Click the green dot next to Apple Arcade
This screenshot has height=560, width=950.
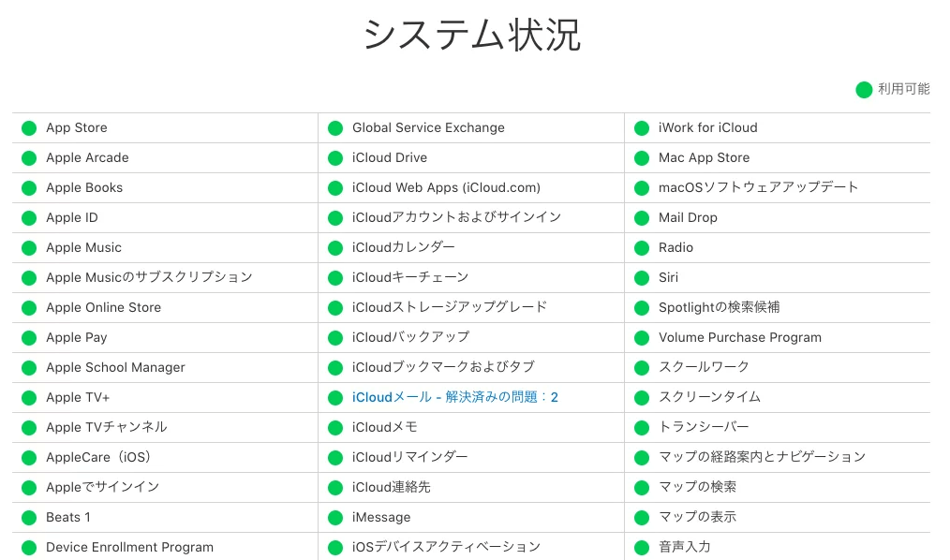(29, 158)
